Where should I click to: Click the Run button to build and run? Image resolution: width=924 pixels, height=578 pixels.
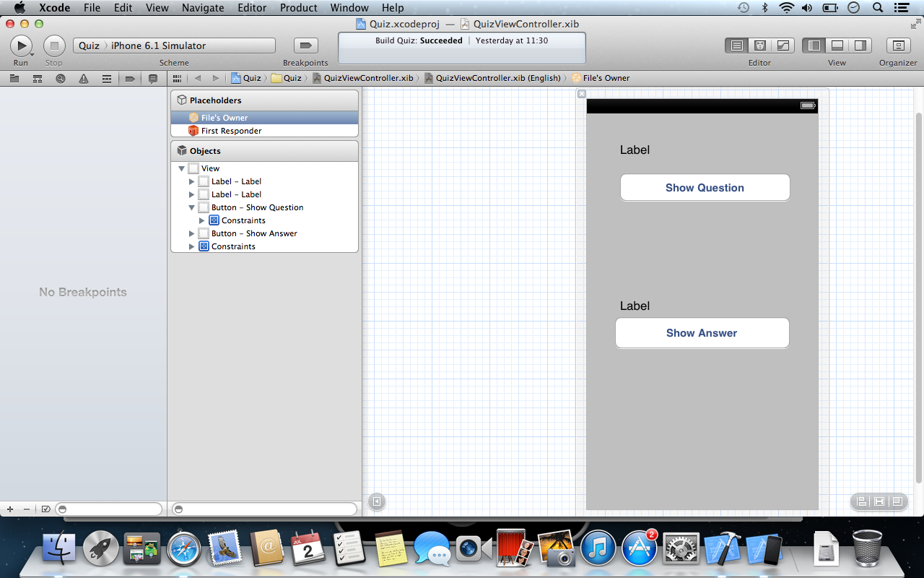pos(21,46)
